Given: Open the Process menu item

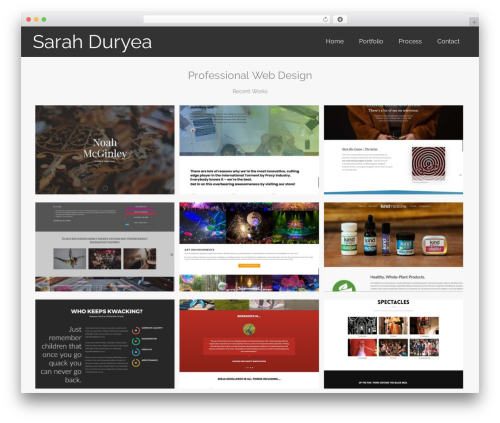Looking at the screenshot, I should point(410,41).
